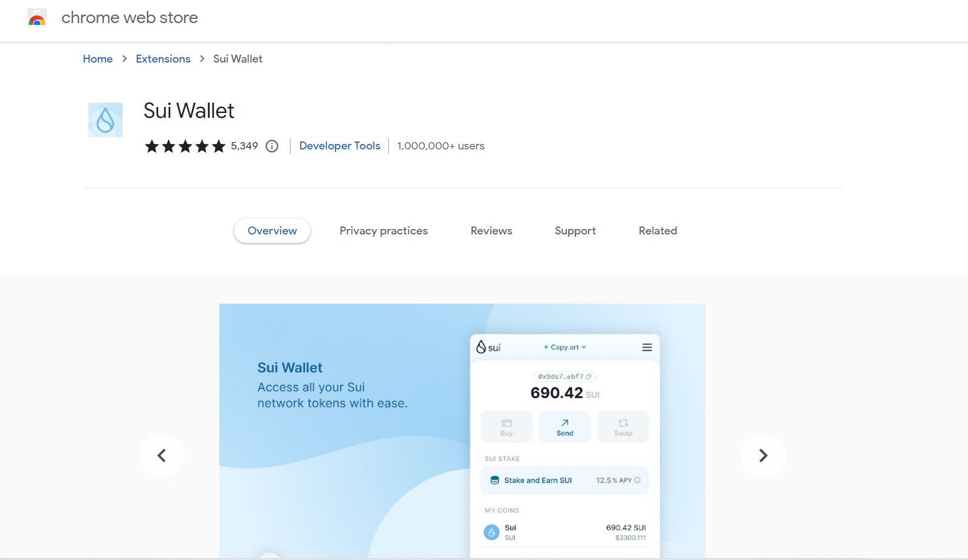Open the Related tab

[657, 231]
